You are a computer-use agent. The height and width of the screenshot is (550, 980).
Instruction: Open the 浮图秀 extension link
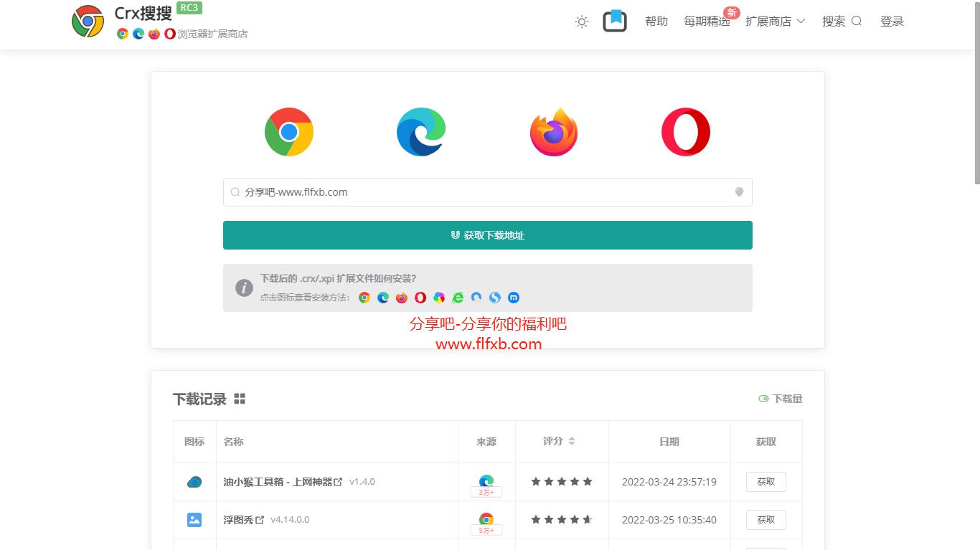[244, 520]
